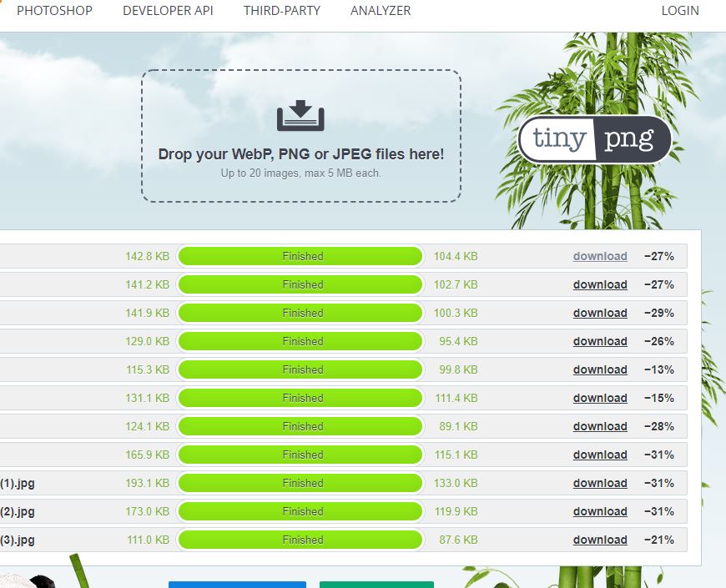Click the file name ending (1).jpg

coord(18,484)
